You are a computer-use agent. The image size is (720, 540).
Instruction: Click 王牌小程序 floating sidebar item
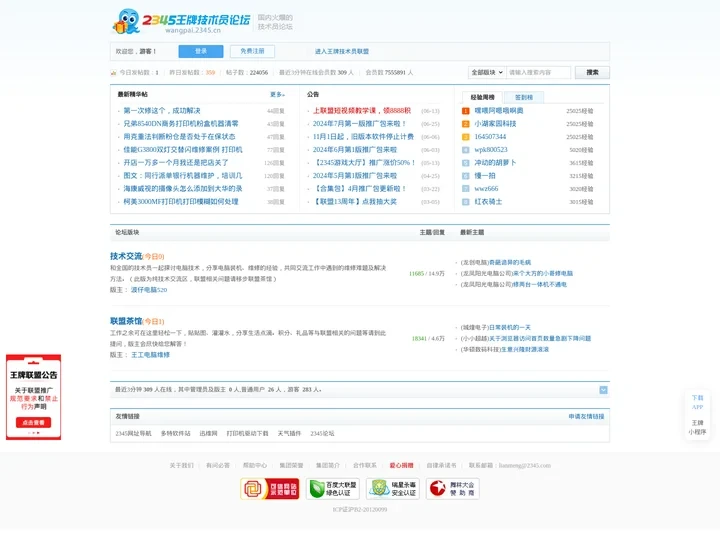point(698,427)
